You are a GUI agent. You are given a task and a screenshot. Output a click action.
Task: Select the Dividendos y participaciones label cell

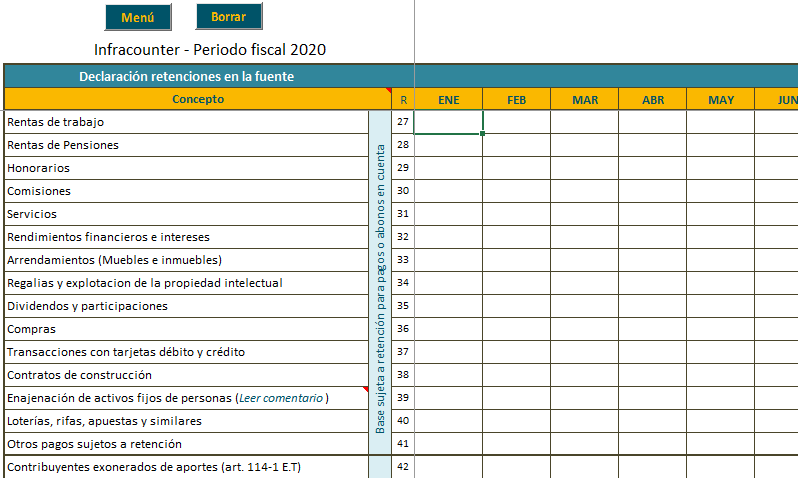pyautogui.click(x=186, y=306)
